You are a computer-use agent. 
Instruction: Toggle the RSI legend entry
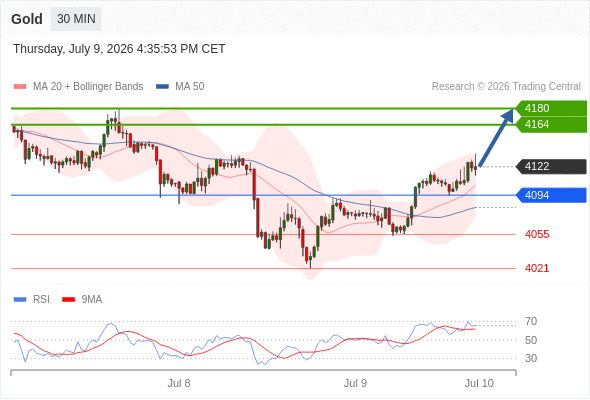(32, 300)
